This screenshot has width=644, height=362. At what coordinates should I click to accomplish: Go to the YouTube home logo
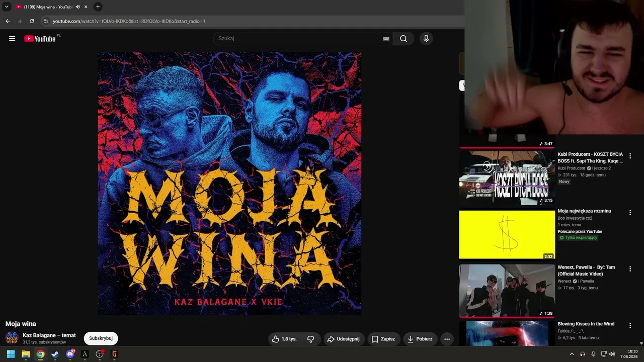coord(40,39)
